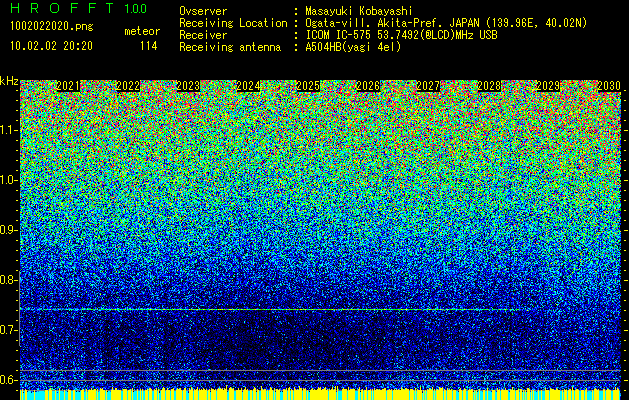Click the green carrier signal line near 0.74 kHz
Viewport: 629px width, 400px height.
(x=273, y=309)
